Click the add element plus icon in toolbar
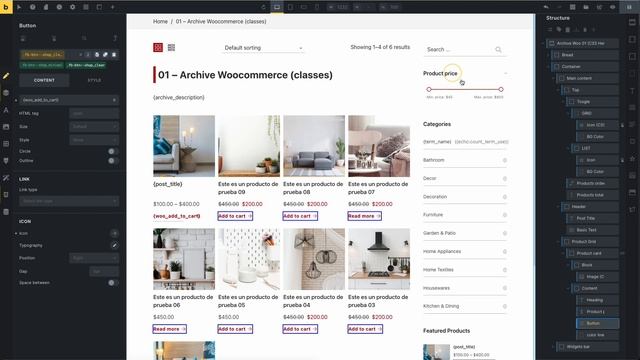The width and height of the screenshot is (640, 360). [113, 7]
